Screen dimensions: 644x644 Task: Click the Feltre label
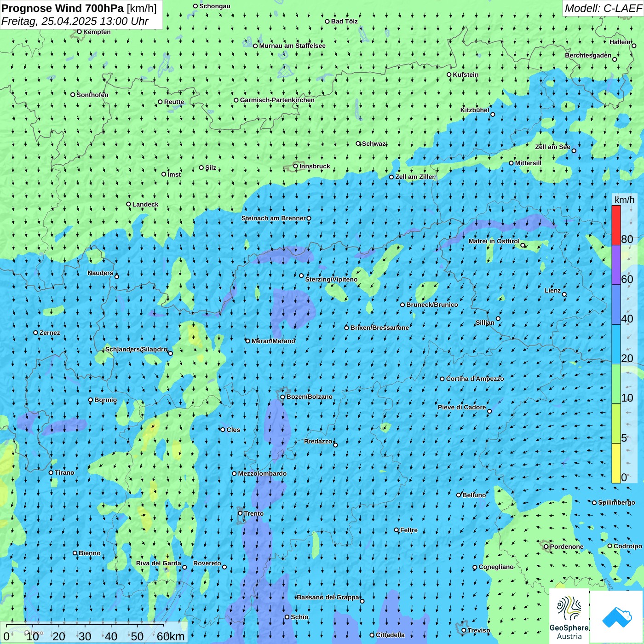(409, 530)
